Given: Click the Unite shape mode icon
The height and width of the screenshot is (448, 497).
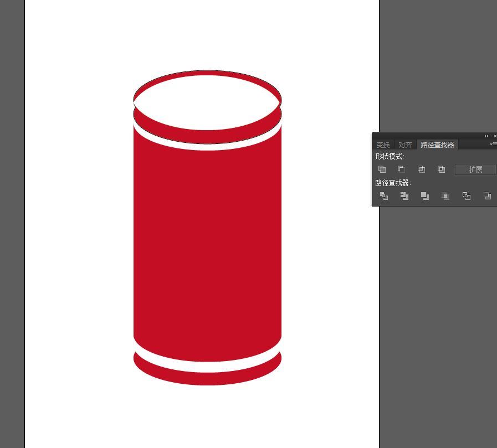Looking at the screenshot, I should click(382, 169).
